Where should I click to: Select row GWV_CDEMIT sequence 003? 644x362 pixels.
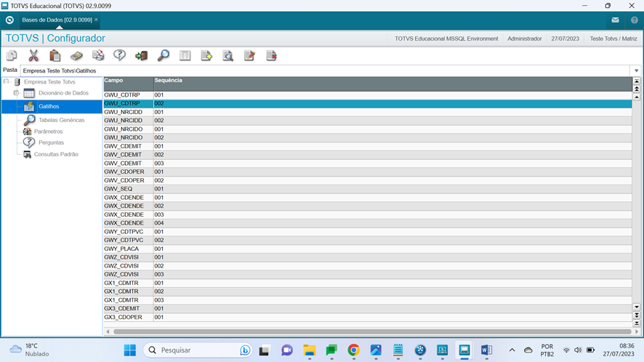click(368, 163)
